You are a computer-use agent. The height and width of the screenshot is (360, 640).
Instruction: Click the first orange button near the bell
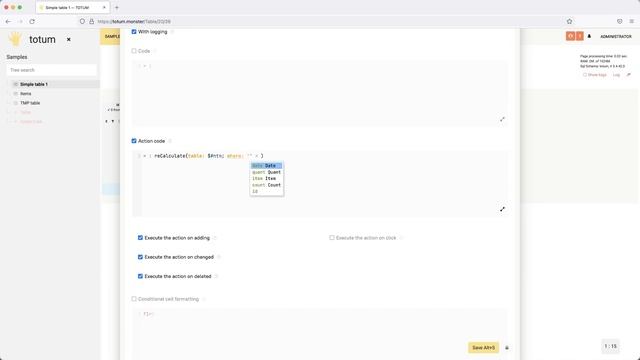(x=570, y=36)
